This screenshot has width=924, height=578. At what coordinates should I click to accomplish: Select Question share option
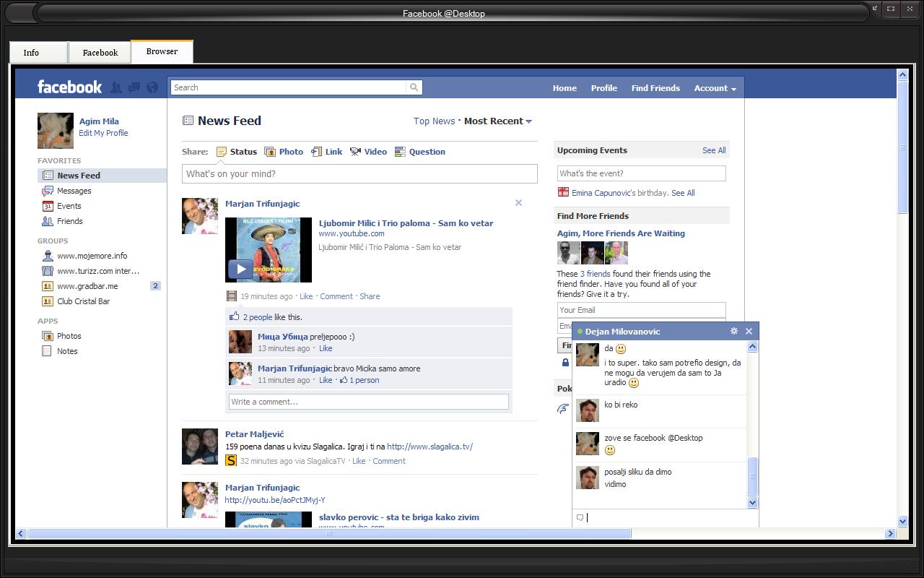coord(420,152)
